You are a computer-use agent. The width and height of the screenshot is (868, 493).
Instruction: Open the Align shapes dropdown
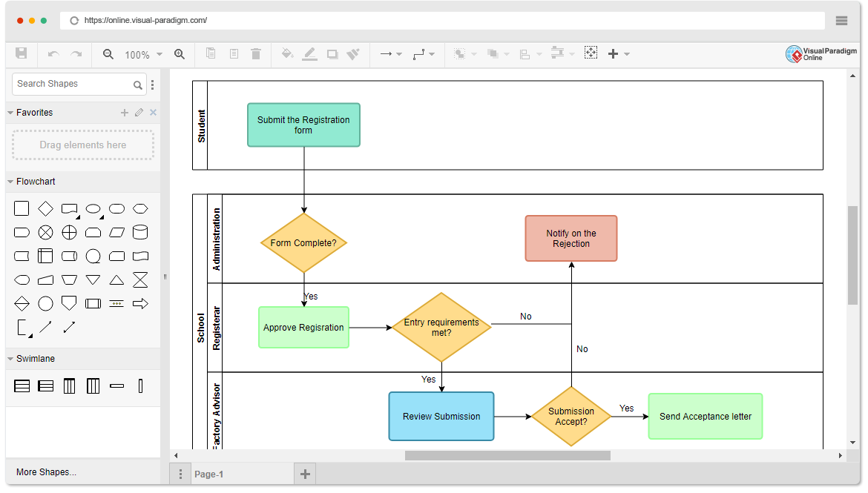click(530, 53)
